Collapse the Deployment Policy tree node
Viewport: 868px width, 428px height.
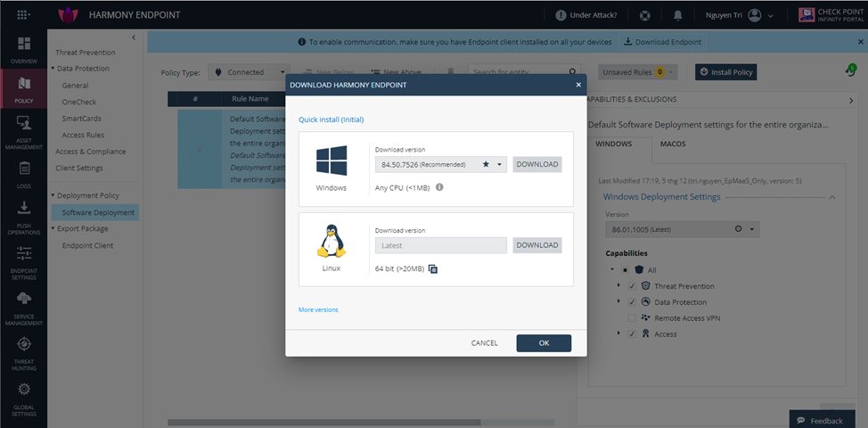pyautogui.click(x=53, y=195)
